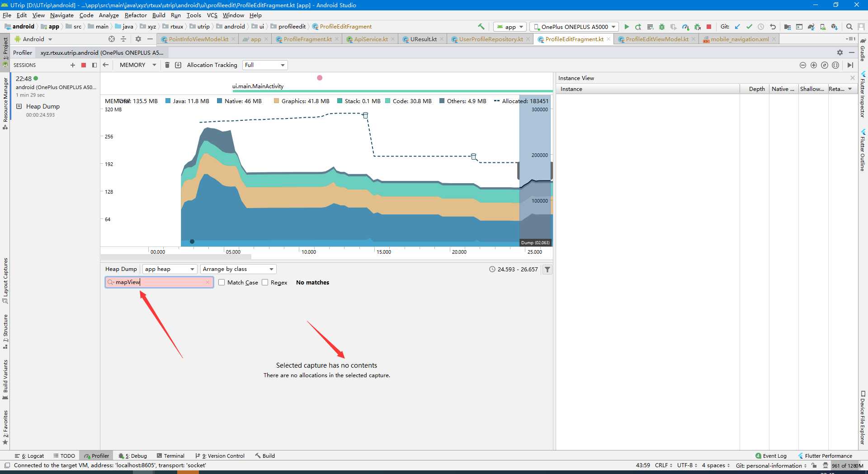Close the Instance View panel

[x=853, y=78]
